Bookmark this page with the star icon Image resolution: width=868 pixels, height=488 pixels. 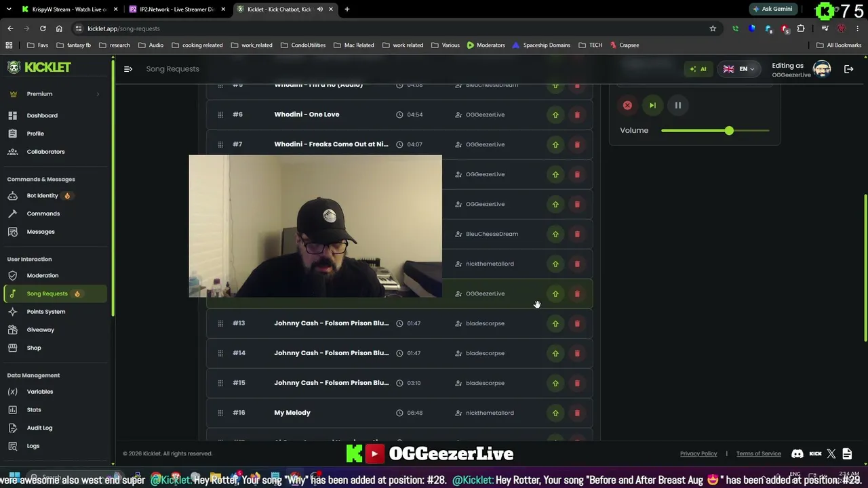[713, 28]
